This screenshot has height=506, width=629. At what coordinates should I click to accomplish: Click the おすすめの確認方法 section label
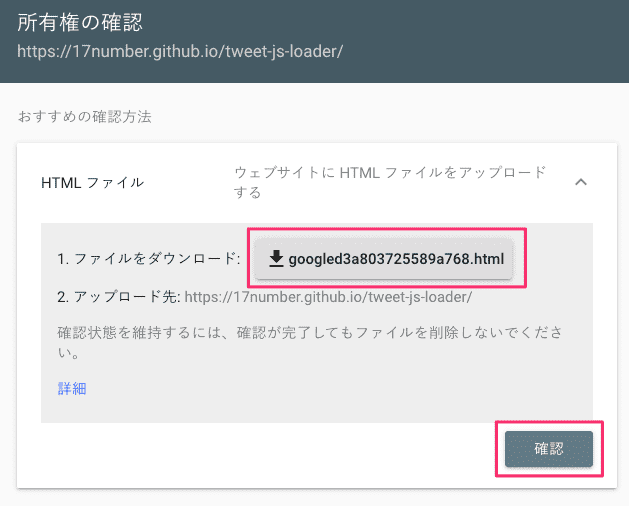[83, 116]
